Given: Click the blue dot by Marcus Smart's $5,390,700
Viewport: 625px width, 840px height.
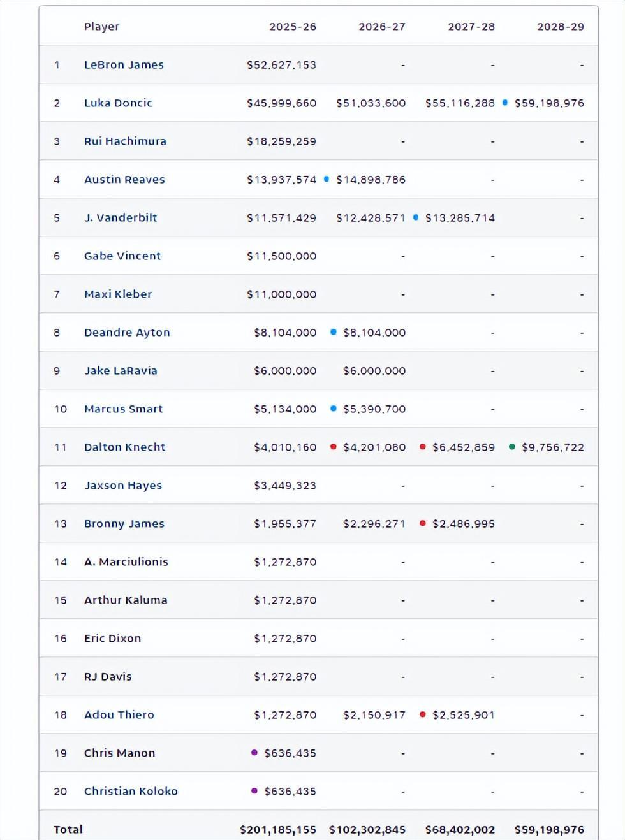Looking at the screenshot, I should [x=333, y=409].
